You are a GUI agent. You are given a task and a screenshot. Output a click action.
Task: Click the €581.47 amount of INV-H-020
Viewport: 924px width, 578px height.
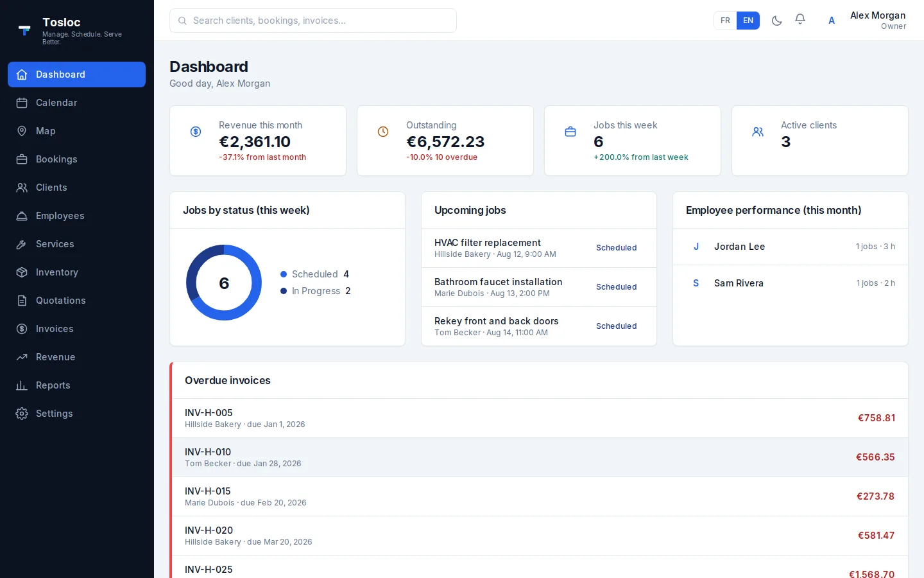point(877,536)
